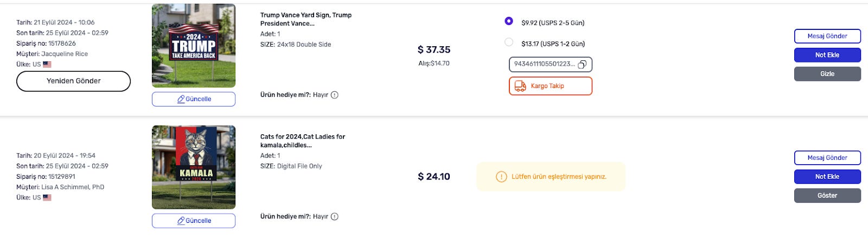Click gift info icon on Cats order

point(335,217)
